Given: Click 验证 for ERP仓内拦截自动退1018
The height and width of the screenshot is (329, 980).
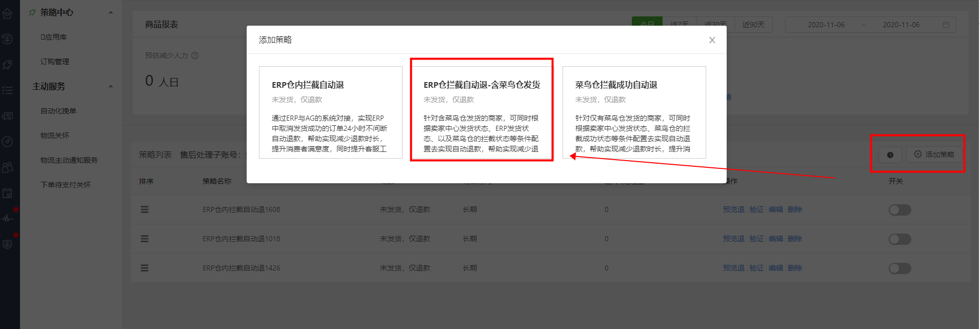Looking at the screenshot, I should 756,239.
